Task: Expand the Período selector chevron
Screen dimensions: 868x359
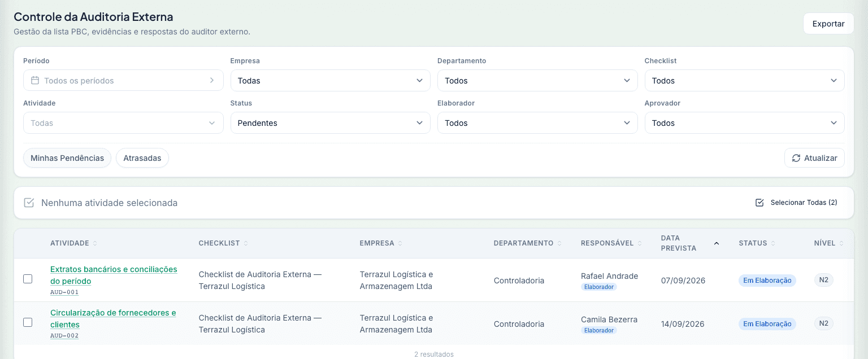Action: point(212,81)
